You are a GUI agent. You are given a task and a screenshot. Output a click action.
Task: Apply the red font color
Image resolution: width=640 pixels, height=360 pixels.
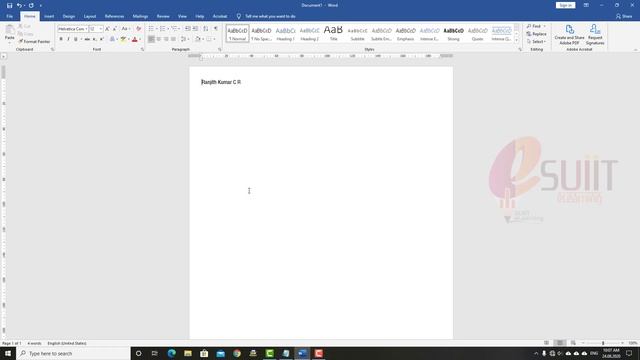(135, 39)
